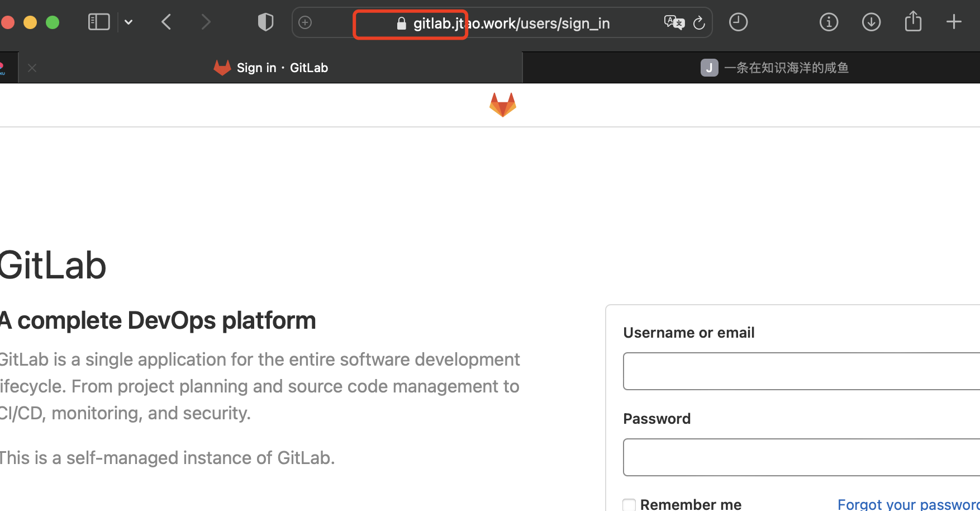Toggle the Safari sidebar icon
The height and width of the screenshot is (511, 980).
[99, 22]
